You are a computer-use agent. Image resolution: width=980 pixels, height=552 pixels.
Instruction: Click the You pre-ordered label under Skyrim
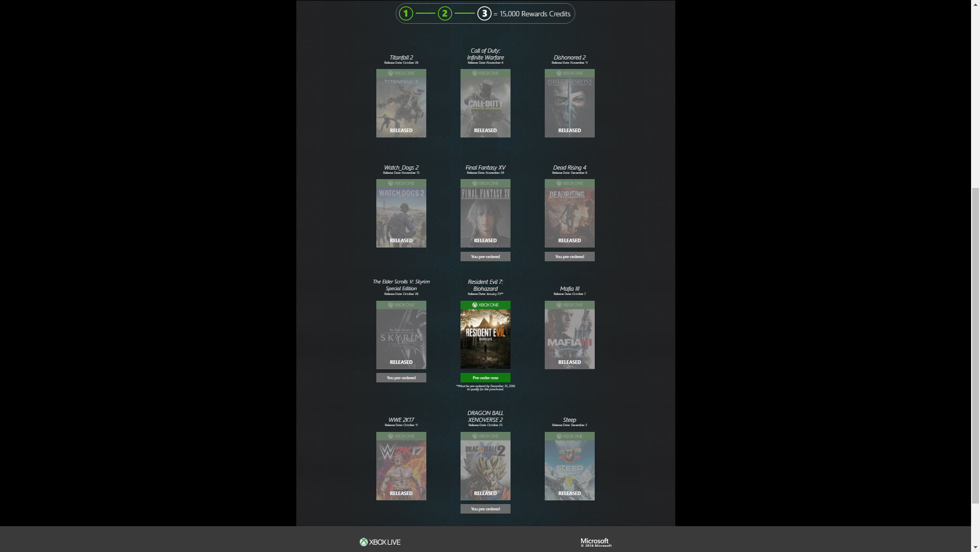coord(401,378)
